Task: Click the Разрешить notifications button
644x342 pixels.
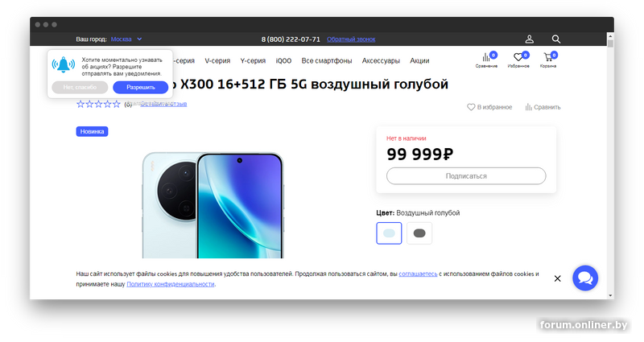Action: (x=140, y=88)
